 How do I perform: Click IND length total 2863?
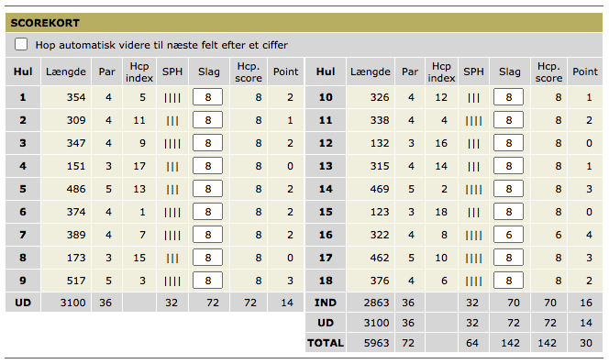[x=376, y=303]
